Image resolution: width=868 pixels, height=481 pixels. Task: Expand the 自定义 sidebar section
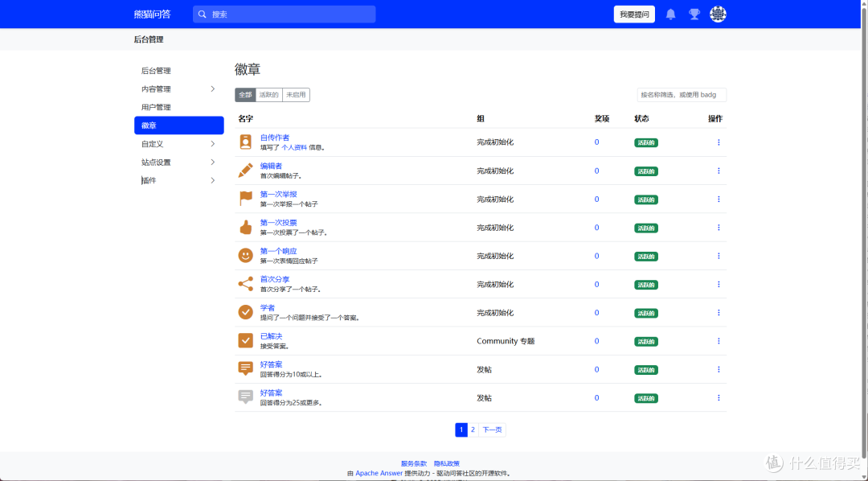(178, 143)
